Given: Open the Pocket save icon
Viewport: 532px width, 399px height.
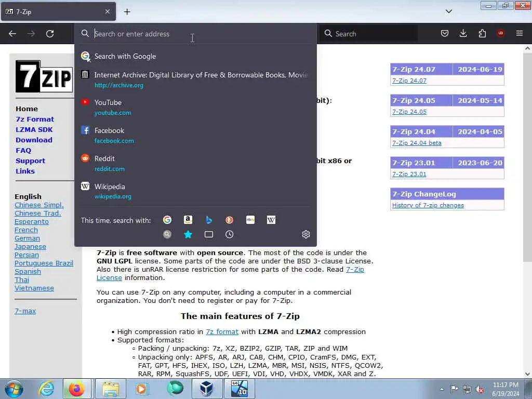Looking at the screenshot, I should coord(445,33).
